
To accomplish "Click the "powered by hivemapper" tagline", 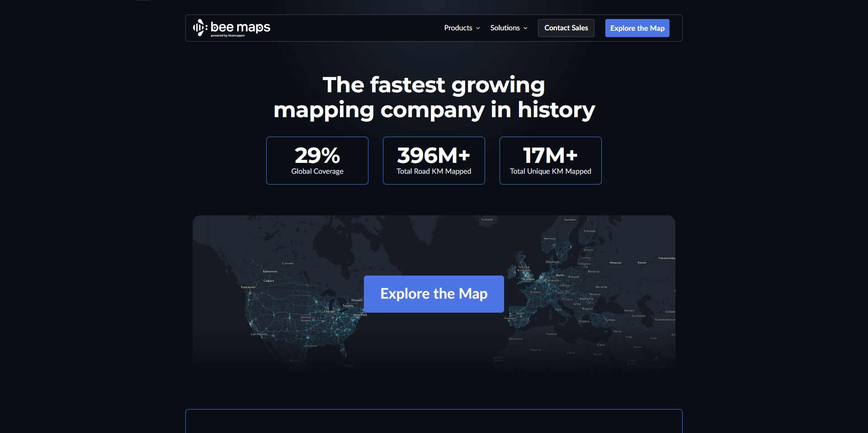I will point(228,36).
